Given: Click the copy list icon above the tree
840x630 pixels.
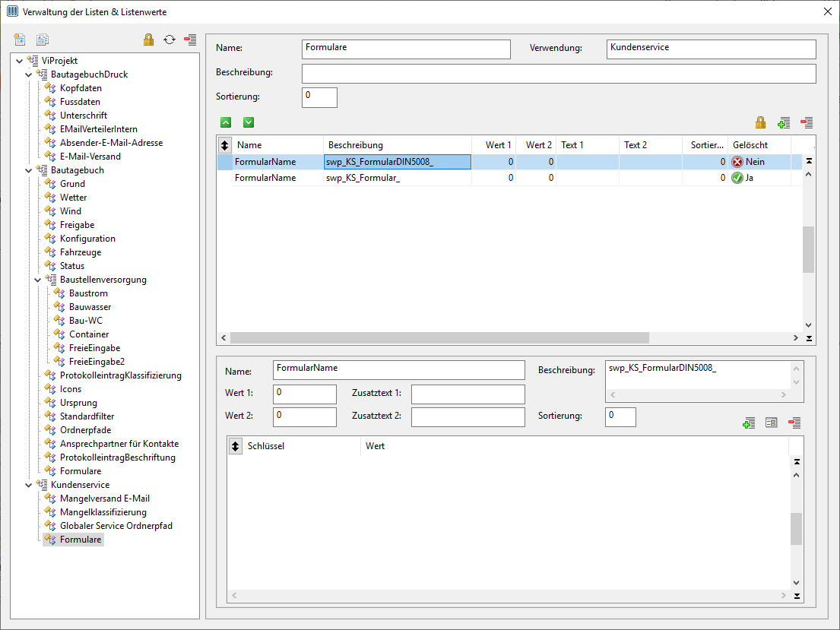Looking at the screenshot, I should [x=43, y=39].
